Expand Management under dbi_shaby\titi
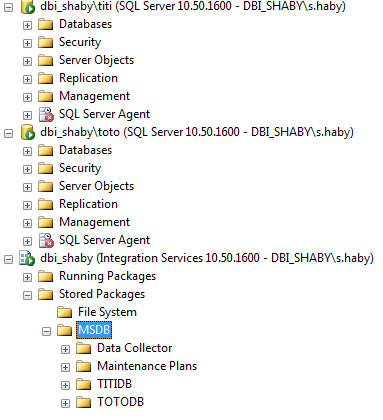This screenshot has width=383, height=420. [x=27, y=98]
